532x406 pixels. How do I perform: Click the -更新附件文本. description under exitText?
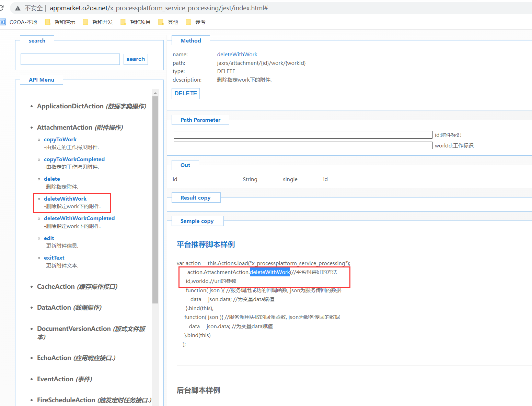pyautogui.click(x=61, y=266)
